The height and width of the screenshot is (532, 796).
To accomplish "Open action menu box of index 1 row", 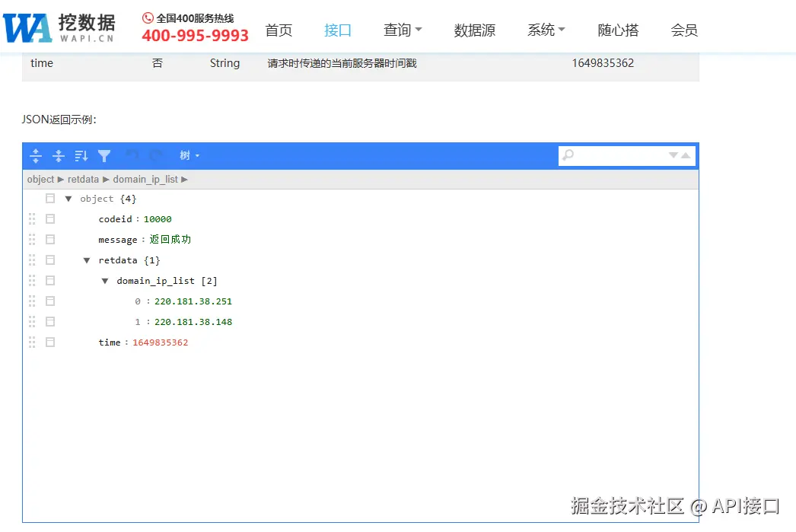I will [x=50, y=321].
